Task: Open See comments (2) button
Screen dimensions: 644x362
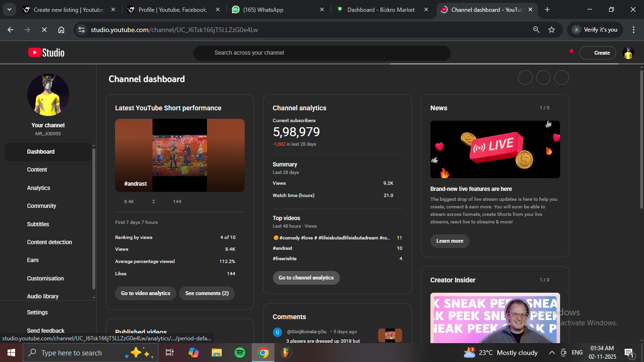Action: pyautogui.click(x=206, y=293)
